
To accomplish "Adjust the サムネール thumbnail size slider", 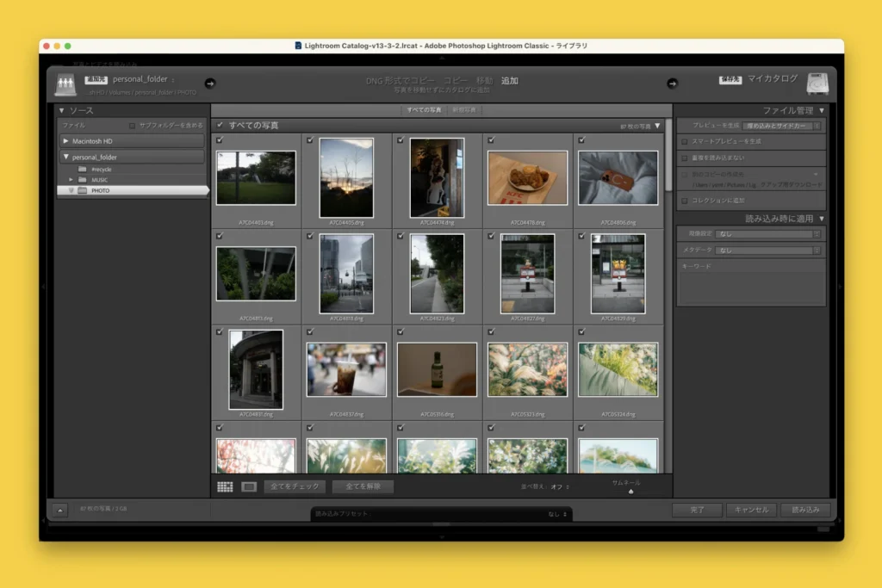I will pyautogui.click(x=630, y=491).
